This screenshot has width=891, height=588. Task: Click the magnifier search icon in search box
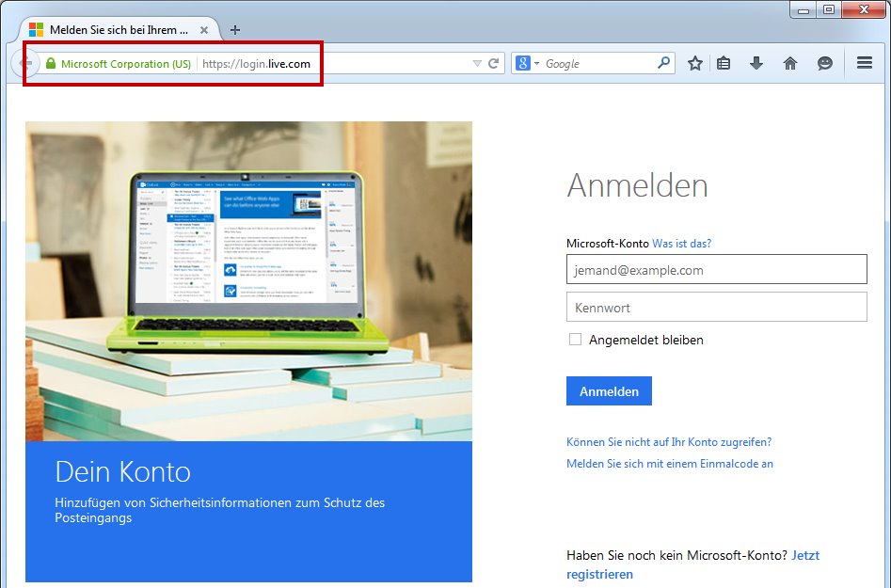click(x=663, y=64)
